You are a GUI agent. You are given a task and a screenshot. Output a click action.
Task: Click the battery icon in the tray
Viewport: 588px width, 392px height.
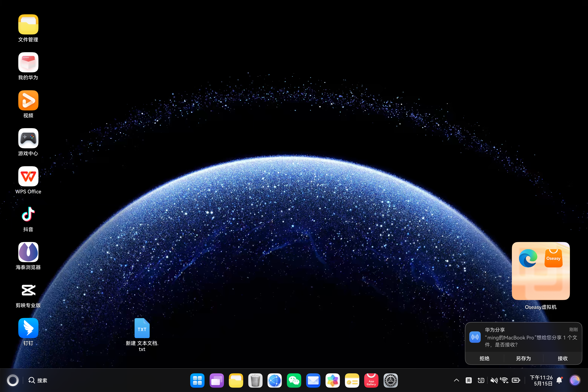point(516,381)
